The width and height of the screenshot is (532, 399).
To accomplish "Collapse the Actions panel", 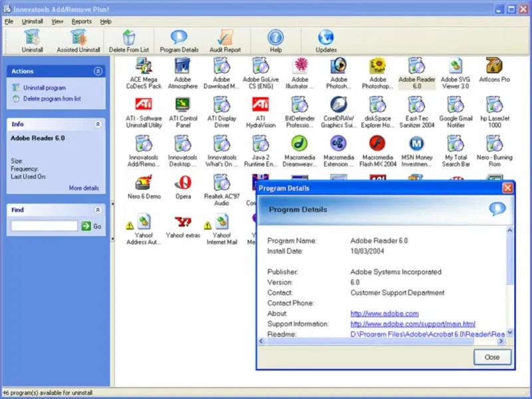I will click(x=98, y=71).
